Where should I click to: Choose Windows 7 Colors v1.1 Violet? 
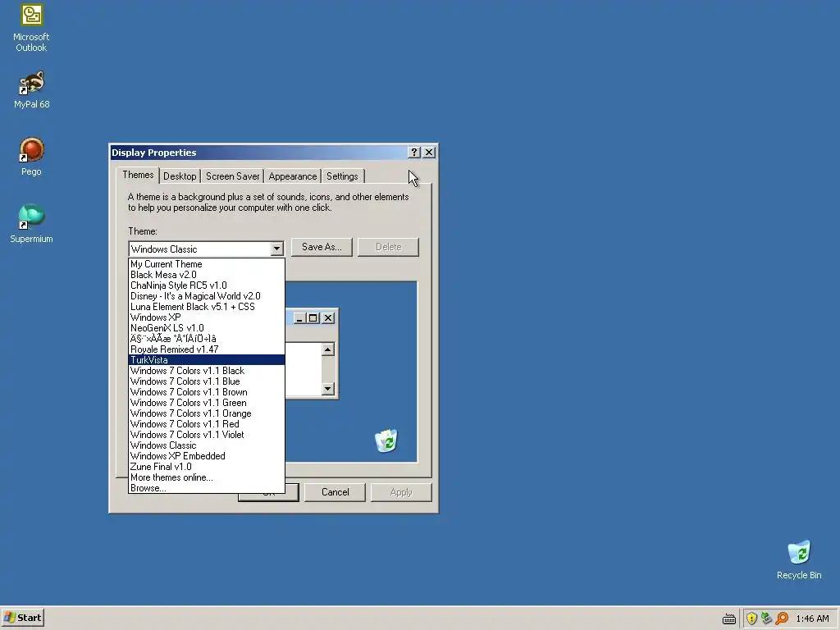pyautogui.click(x=206, y=435)
